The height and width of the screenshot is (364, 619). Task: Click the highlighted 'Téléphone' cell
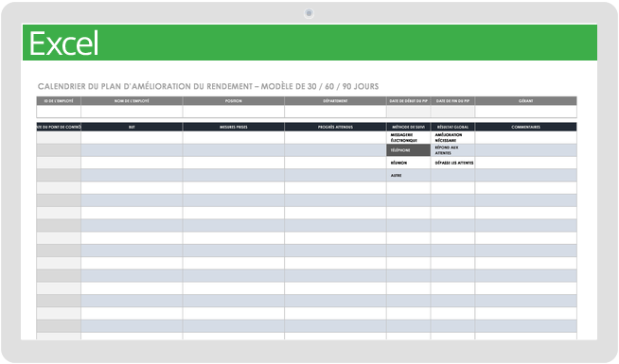[408, 150]
